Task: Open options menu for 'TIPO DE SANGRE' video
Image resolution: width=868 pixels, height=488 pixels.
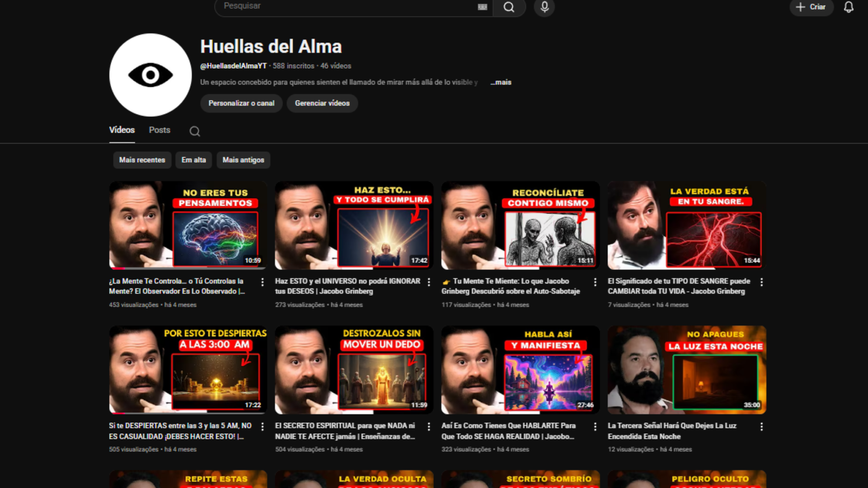Action: point(762,282)
